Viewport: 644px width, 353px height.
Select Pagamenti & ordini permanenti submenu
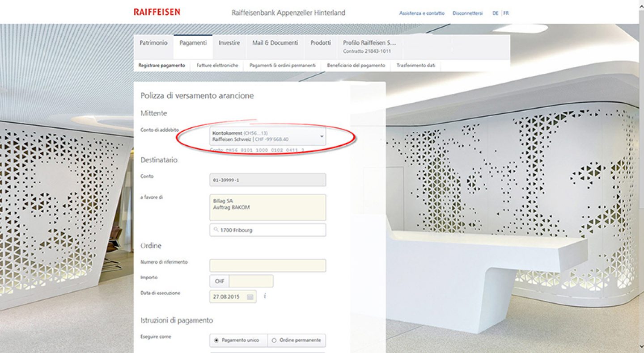click(283, 65)
